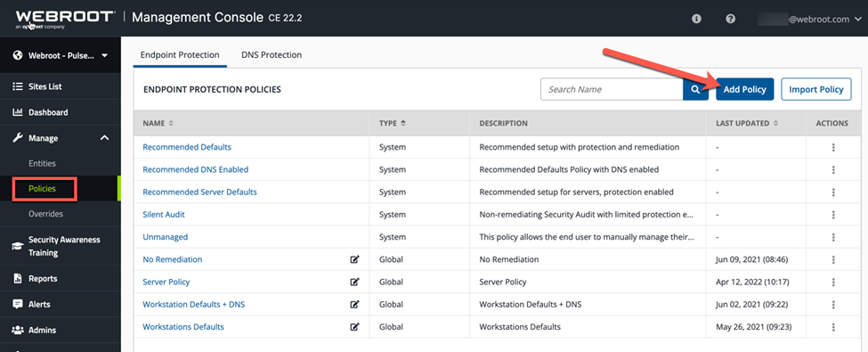Viewport: 868px width, 352px height.
Task: Open actions menu for Recommended Server Defaults
Action: pos(833,192)
